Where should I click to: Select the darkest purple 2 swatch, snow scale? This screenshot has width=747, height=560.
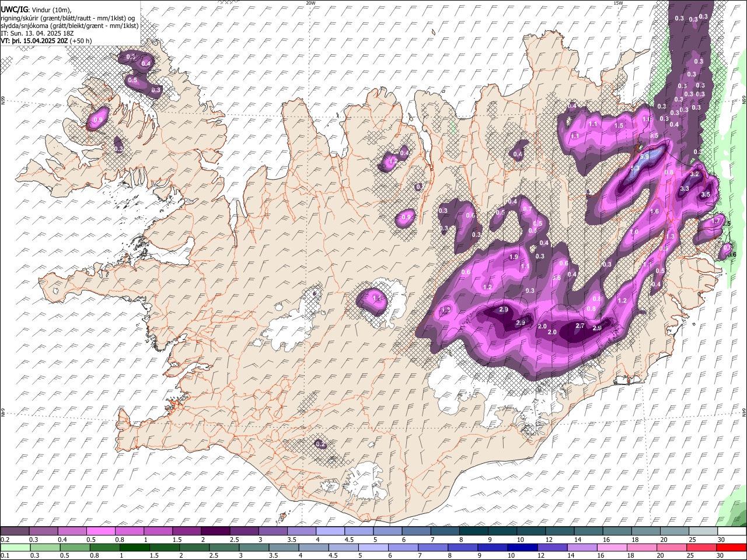pos(215,531)
